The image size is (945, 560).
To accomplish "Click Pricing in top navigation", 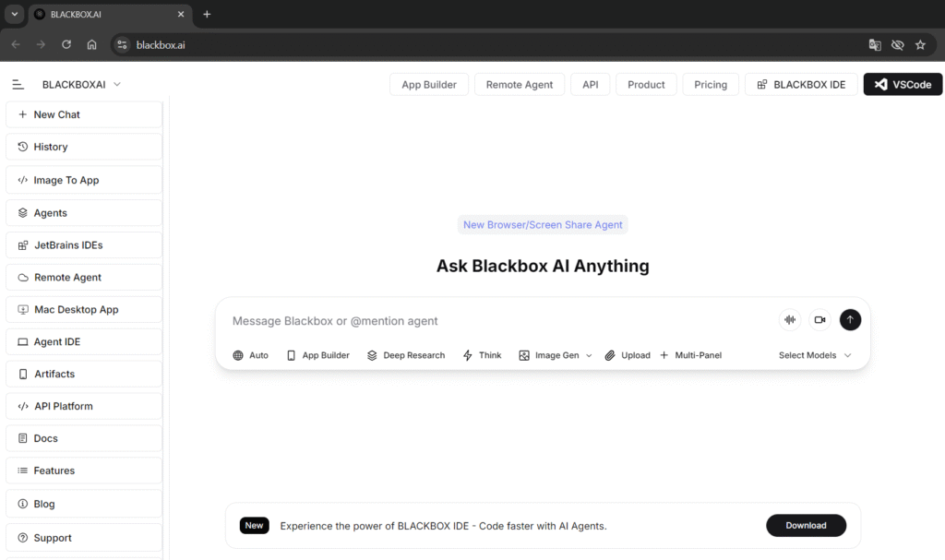I will tap(711, 85).
